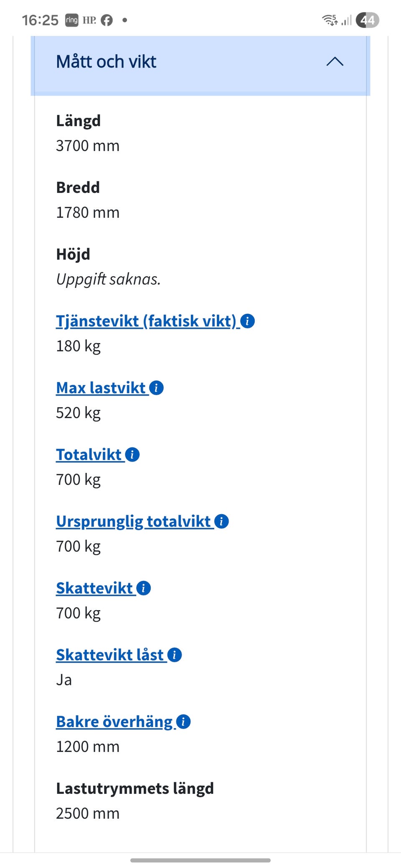Click info icon by Ursprunglig totalvikt
Screen dimensions: 401x868
click(x=221, y=521)
